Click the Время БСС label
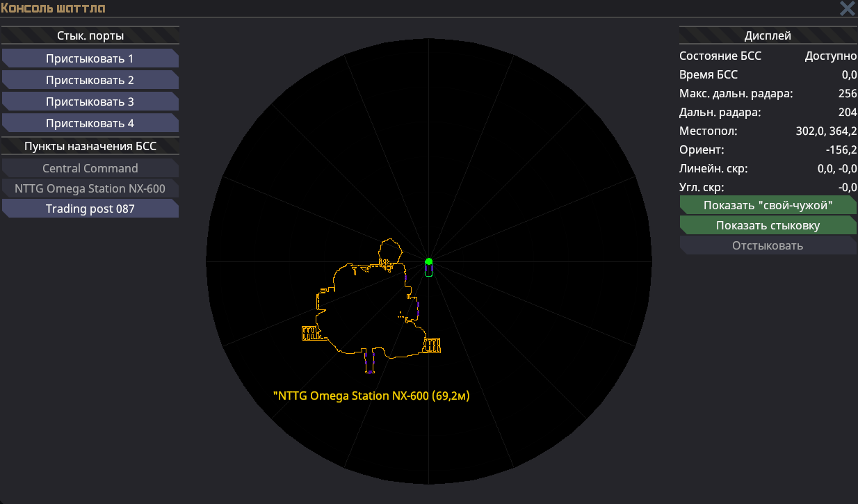Viewport: 858px width, 504px height. coord(709,74)
